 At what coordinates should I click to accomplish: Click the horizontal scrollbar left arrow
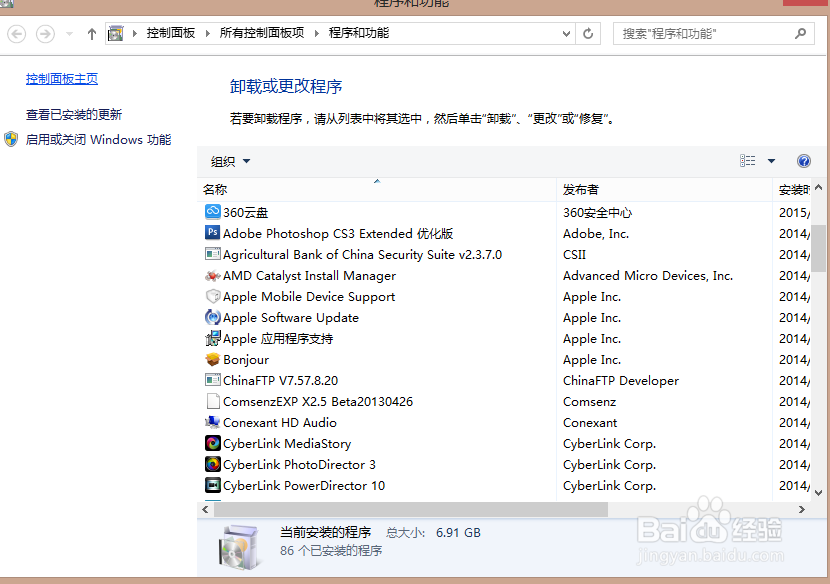205,509
